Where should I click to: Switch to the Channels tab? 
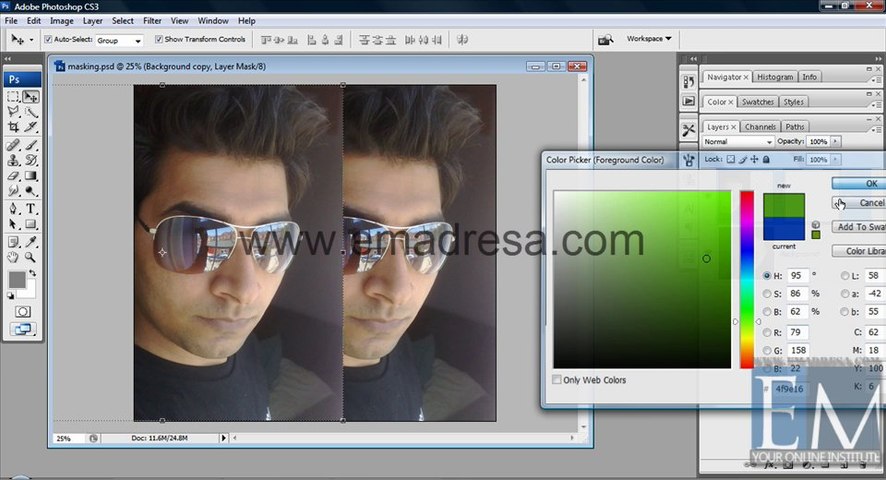pos(760,127)
